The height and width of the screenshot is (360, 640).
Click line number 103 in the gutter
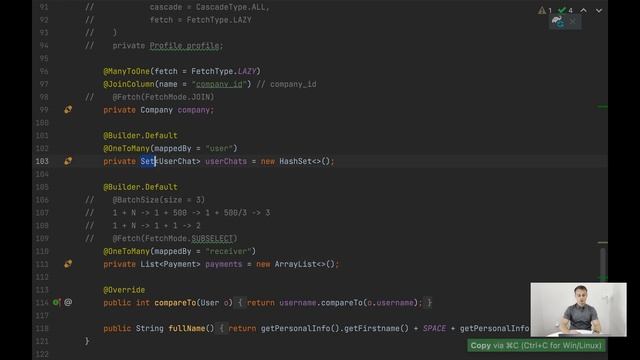[x=42, y=161]
